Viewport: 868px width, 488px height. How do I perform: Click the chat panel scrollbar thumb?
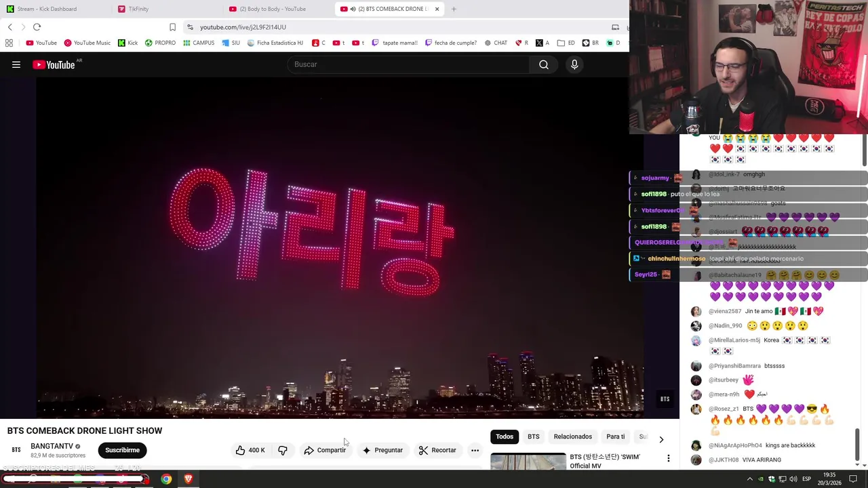coord(858,444)
